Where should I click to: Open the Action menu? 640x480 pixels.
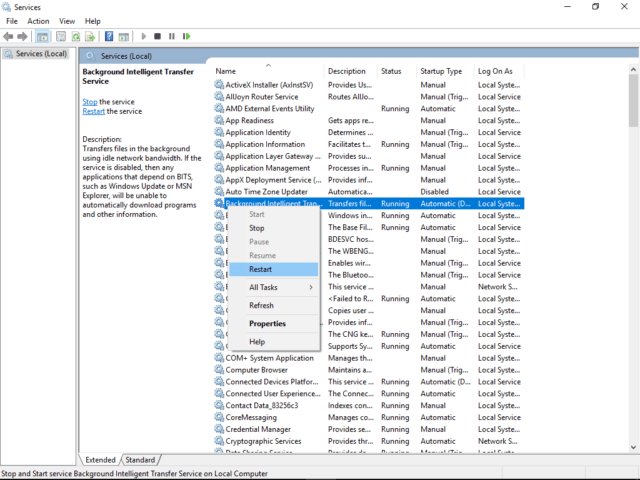pyautogui.click(x=38, y=21)
